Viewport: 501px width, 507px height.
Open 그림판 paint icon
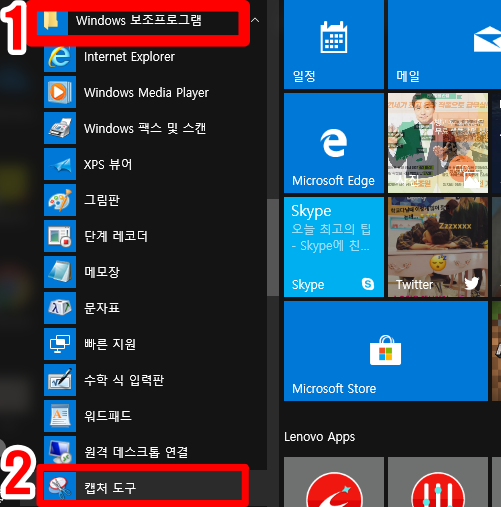(60, 200)
